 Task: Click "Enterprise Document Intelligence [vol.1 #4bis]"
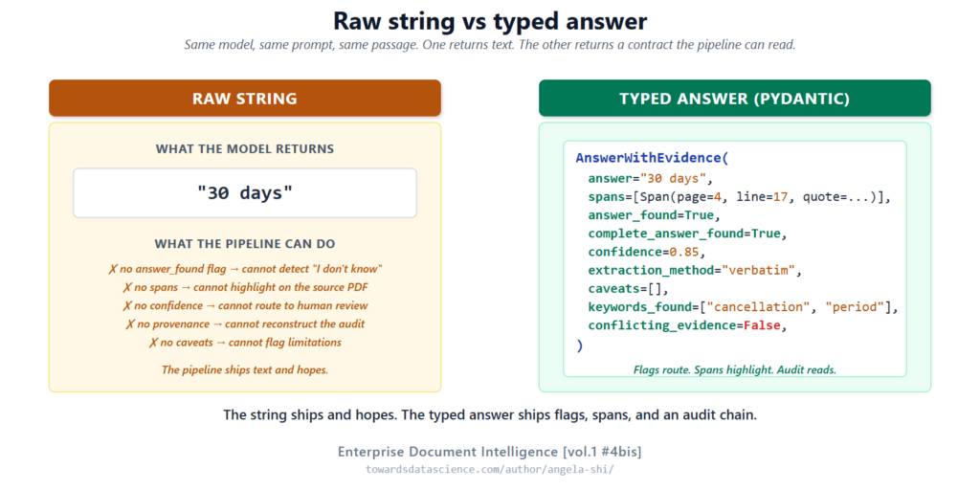tap(490, 452)
